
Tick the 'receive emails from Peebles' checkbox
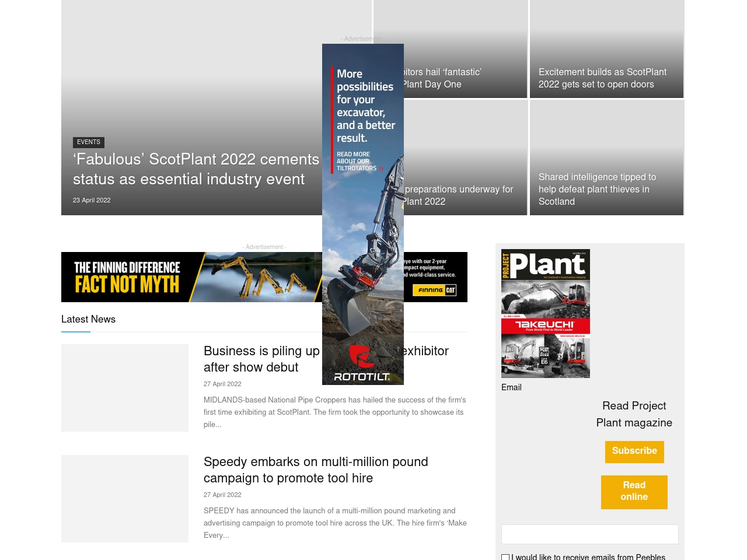(505, 558)
